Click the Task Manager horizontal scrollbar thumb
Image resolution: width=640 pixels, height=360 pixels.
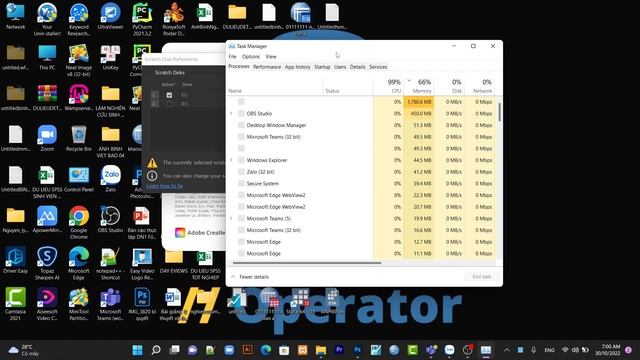pyautogui.click(x=307, y=263)
